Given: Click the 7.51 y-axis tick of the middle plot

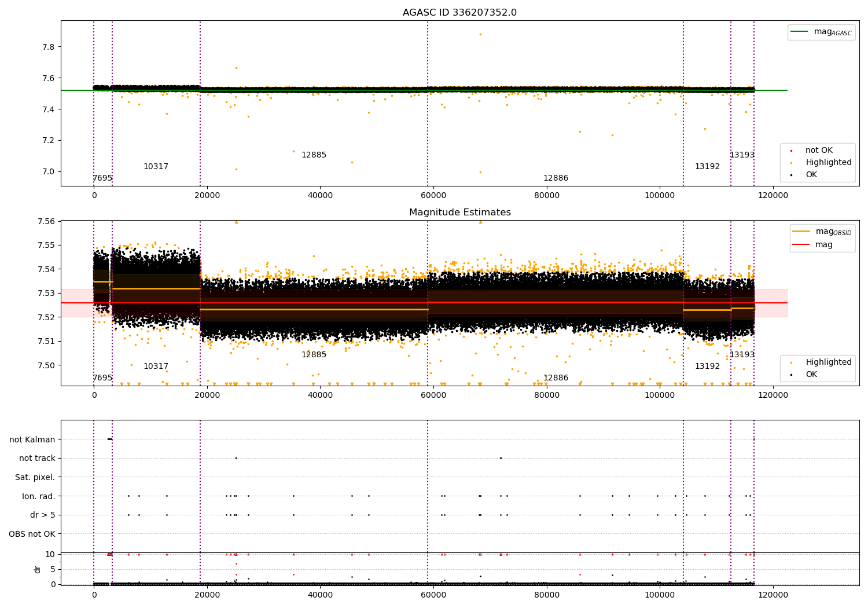Looking at the screenshot, I should point(46,342).
